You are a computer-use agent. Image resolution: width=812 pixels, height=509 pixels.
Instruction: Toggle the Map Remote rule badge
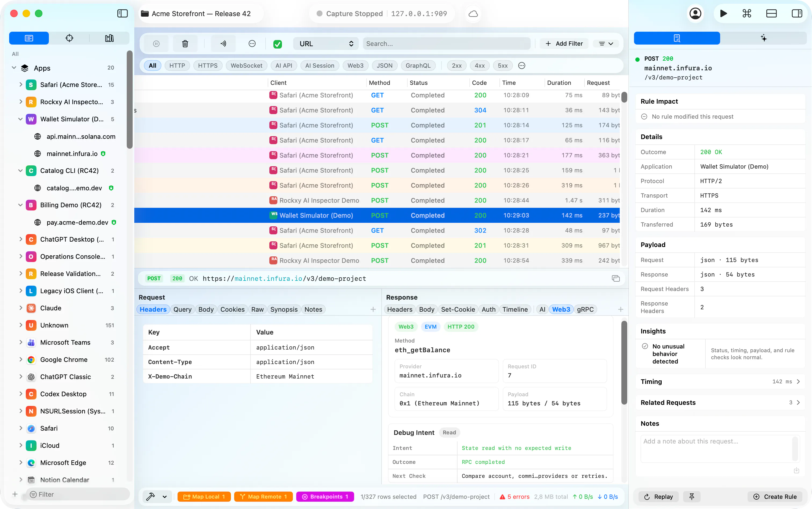click(263, 497)
